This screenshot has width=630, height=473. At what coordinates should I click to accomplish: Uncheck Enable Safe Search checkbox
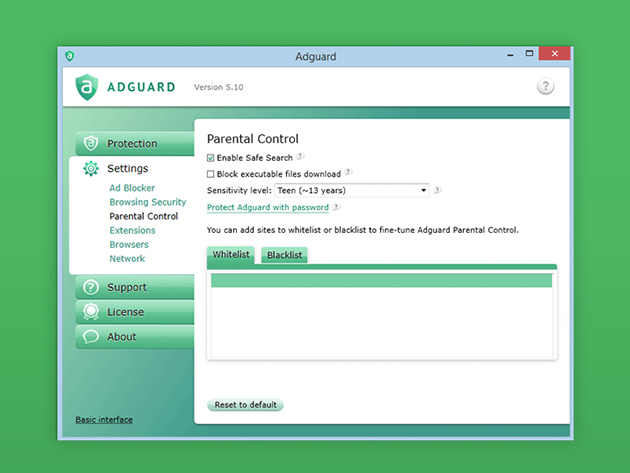pyautogui.click(x=211, y=158)
